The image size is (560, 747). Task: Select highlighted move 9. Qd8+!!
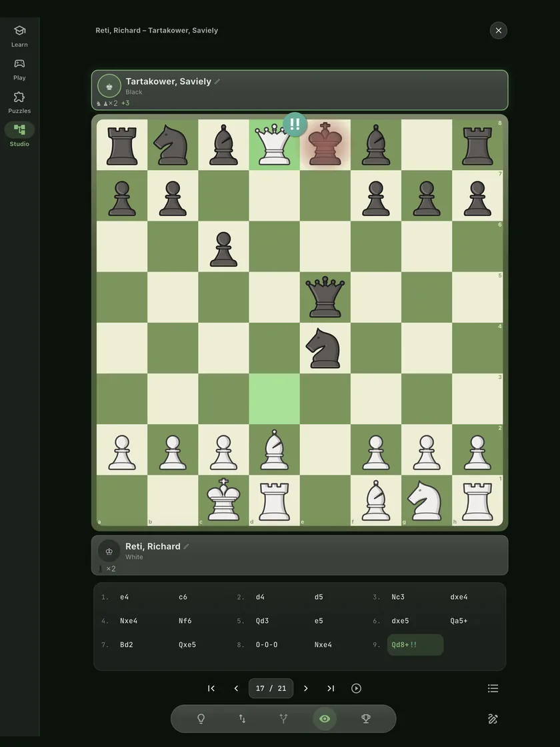[x=415, y=644]
